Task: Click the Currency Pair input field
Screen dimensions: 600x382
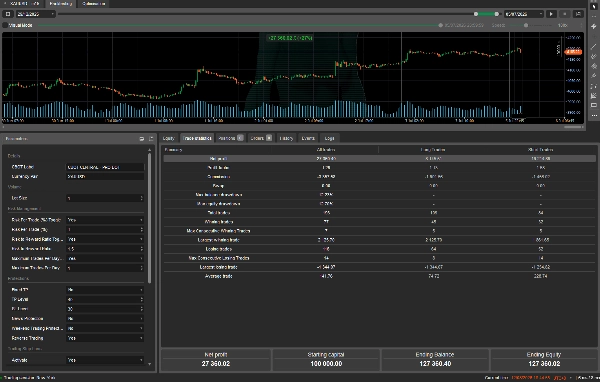Action: click(105, 176)
